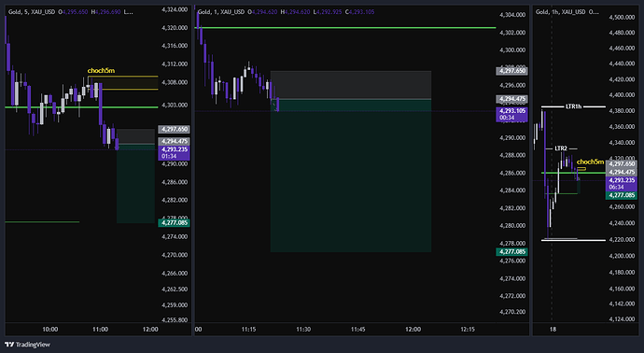
Task: Click the 4,294.475 entry label in 1-minute chart
Action: pyautogui.click(x=511, y=99)
